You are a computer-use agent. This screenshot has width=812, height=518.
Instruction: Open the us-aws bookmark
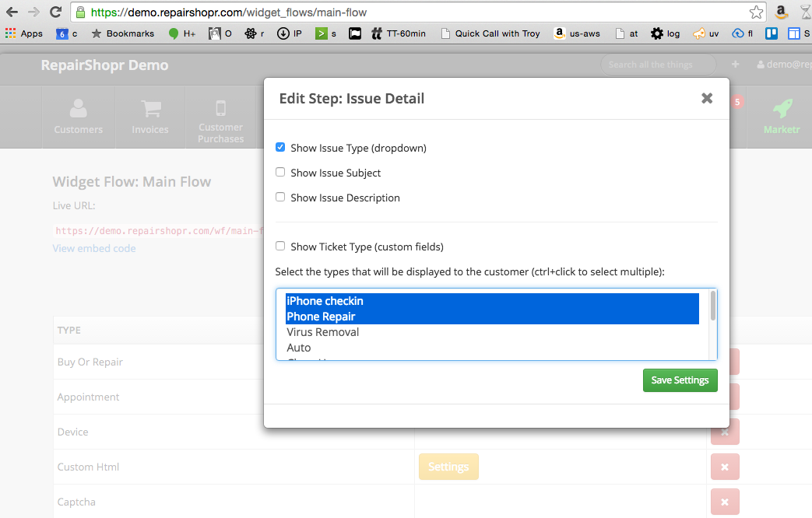[577, 33]
